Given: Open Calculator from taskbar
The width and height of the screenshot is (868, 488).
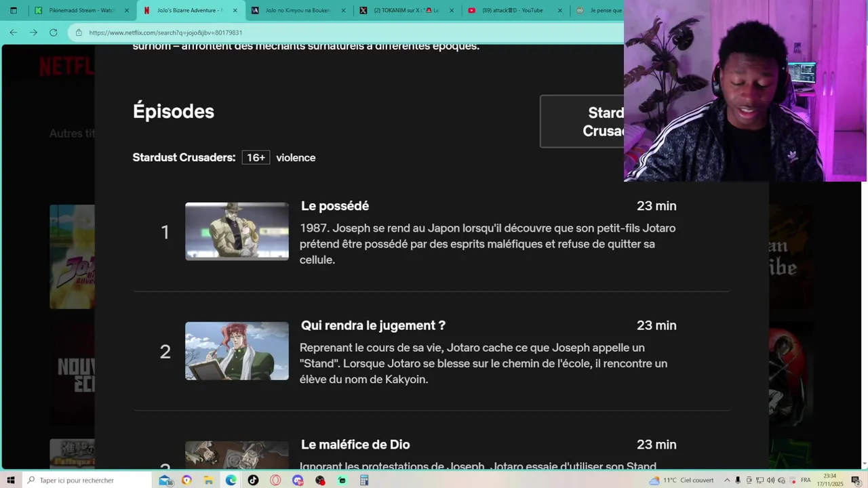Looking at the screenshot, I should [x=364, y=480].
